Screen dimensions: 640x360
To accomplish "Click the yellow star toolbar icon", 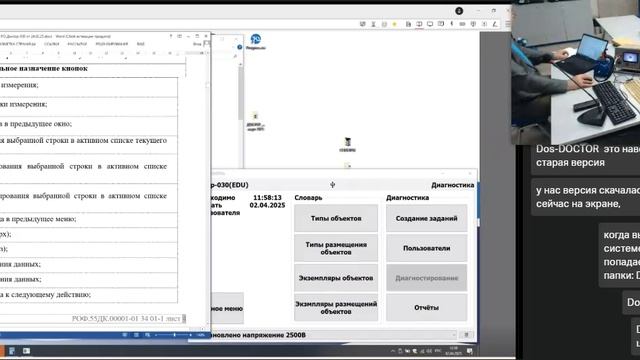I will (394, 24).
